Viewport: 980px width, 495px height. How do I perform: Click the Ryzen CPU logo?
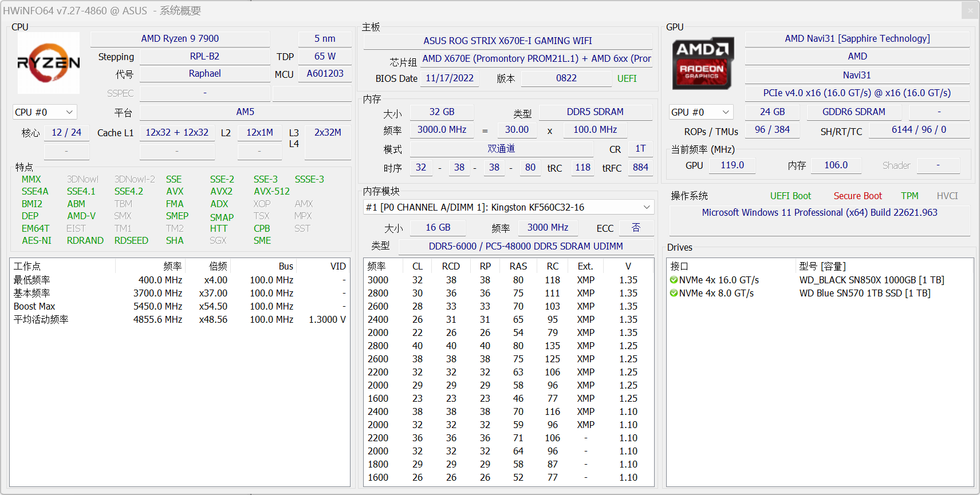(49, 63)
